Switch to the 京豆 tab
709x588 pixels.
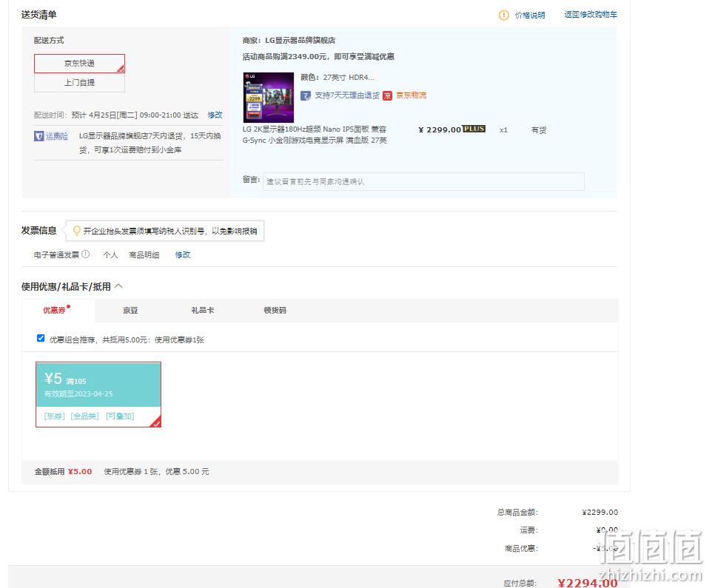coord(130,310)
